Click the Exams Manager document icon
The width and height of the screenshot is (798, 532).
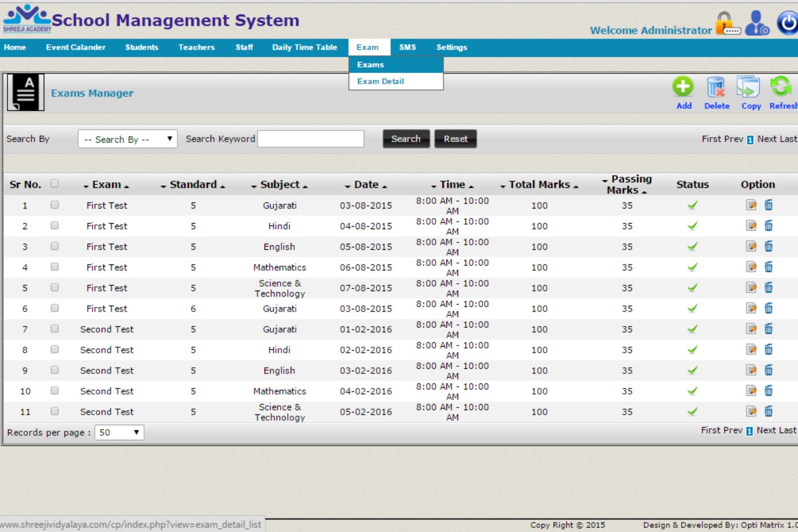(26, 92)
